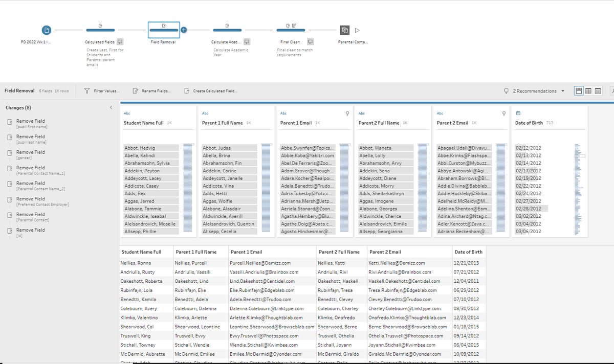The width and height of the screenshot is (614, 364).
Task: Click grid cell Tresa.Rubinfajn@Edgeblab.com
Action: point(409,290)
